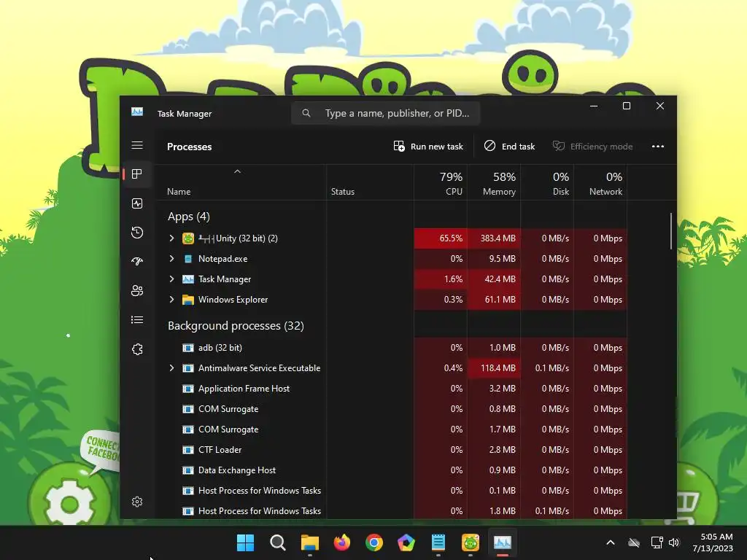Image resolution: width=747 pixels, height=560 pixels.
Task: Open the App history icon in sidebar
Action: tap(137, 233)
